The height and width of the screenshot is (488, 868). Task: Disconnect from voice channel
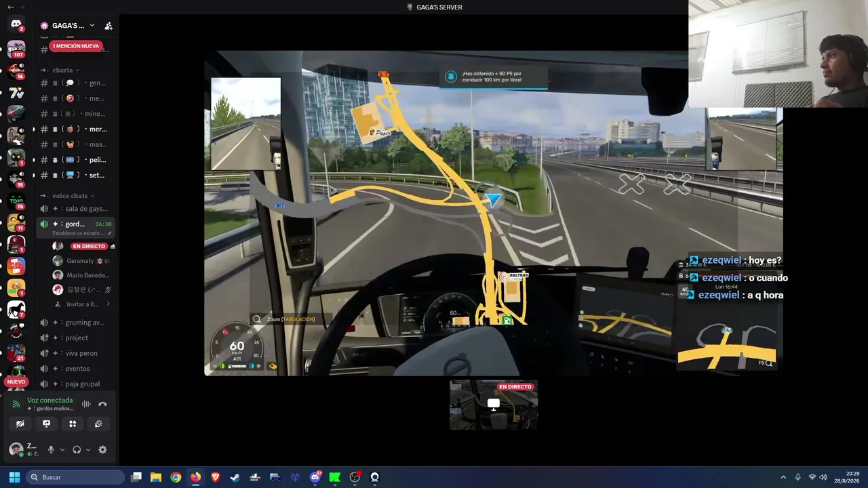(x=102, y=404)
